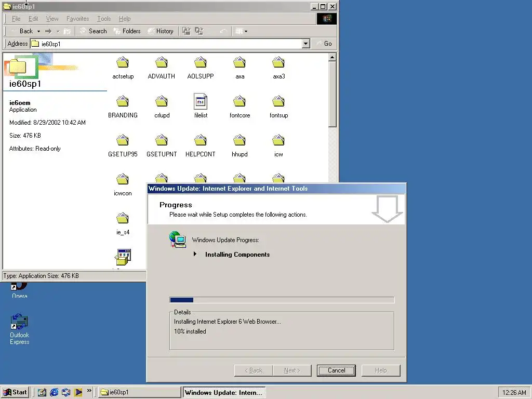Launch Outlook Express from Quick Launch

click(66, 392)
